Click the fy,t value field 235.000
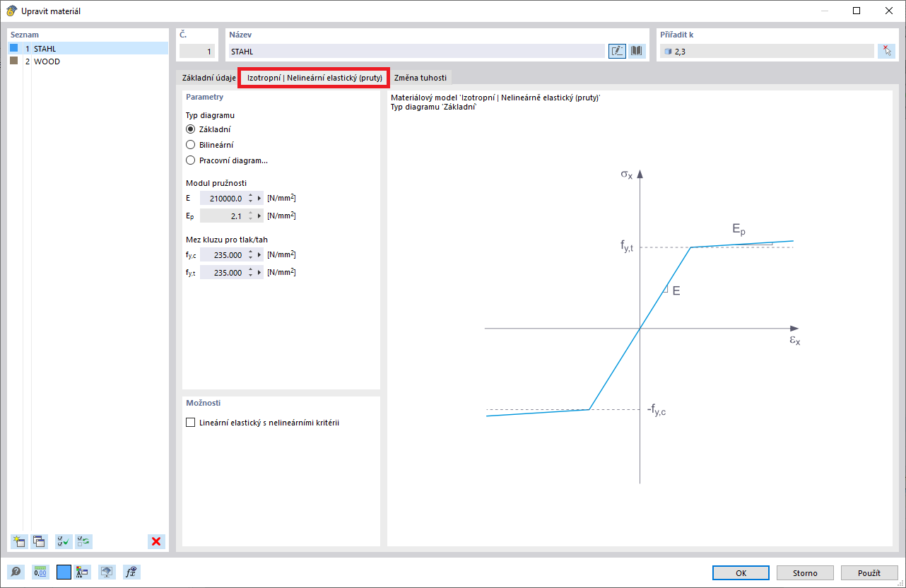Viewport: 906px width, 588px height. click(223, 273)
